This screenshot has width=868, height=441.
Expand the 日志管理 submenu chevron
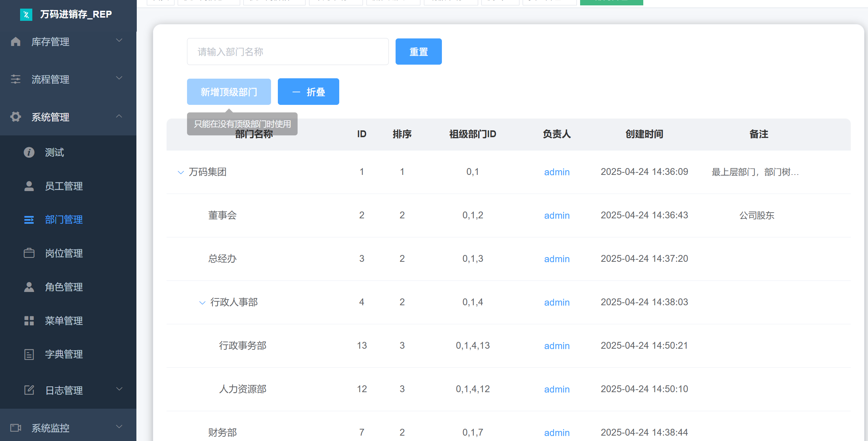119,389
